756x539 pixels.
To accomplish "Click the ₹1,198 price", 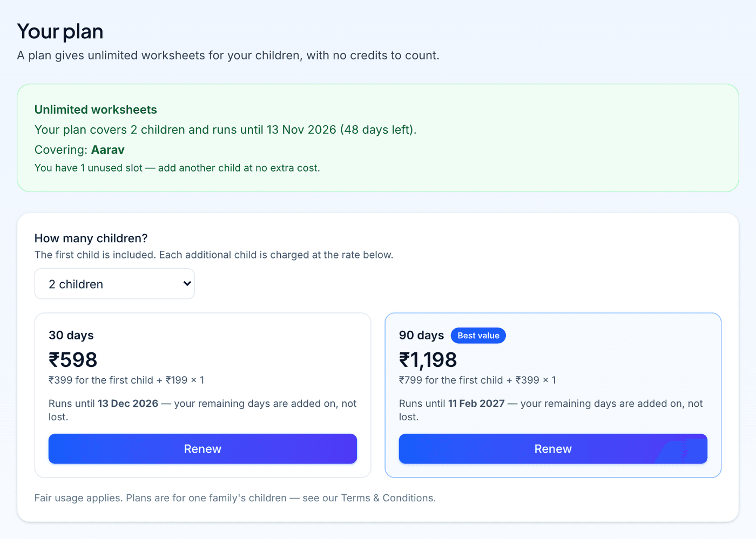I will 428,359.
